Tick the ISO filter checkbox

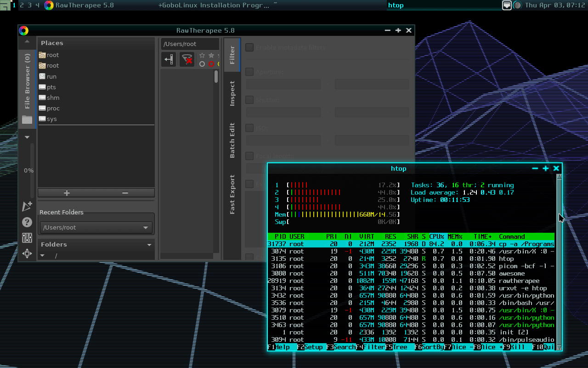(249, 128)
